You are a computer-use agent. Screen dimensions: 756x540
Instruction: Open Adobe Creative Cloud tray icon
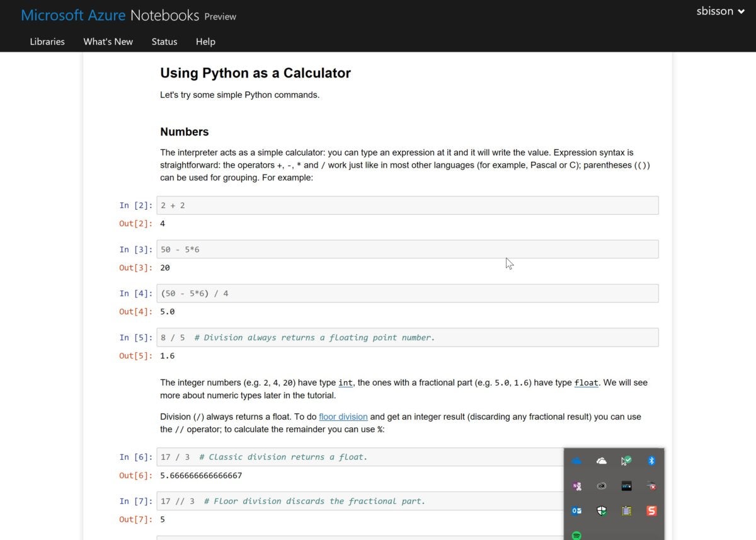(x=602, y=486)
